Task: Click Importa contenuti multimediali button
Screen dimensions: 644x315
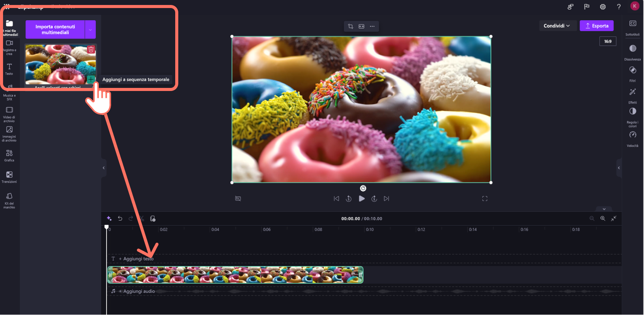Action: (x=55, y=29)
